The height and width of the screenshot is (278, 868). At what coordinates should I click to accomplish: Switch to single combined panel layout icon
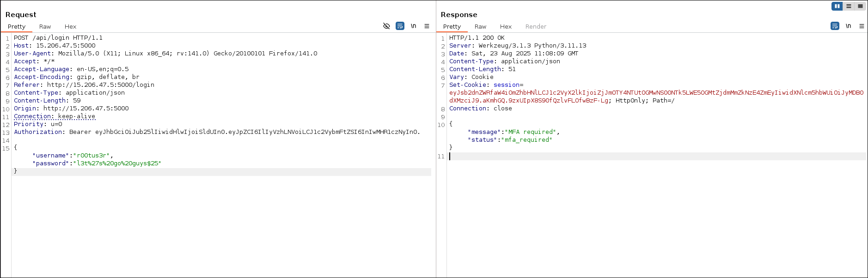pos(860,6)
